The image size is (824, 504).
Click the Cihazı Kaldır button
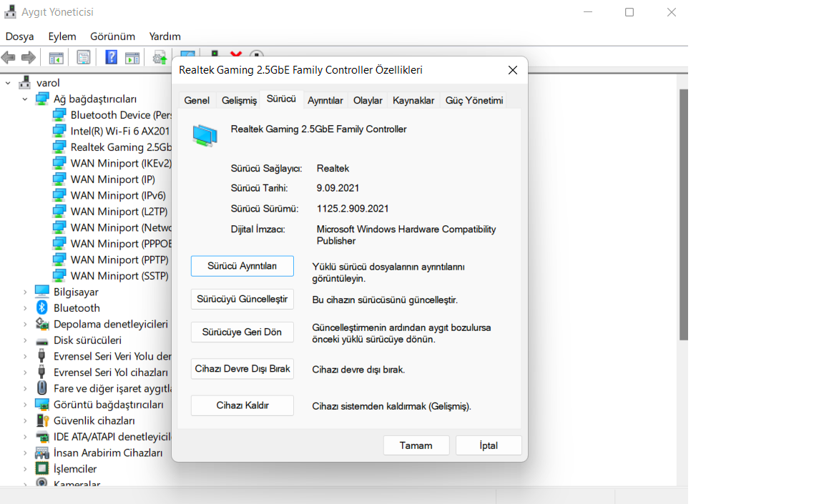pyautogui.click(x=242, y=406)
